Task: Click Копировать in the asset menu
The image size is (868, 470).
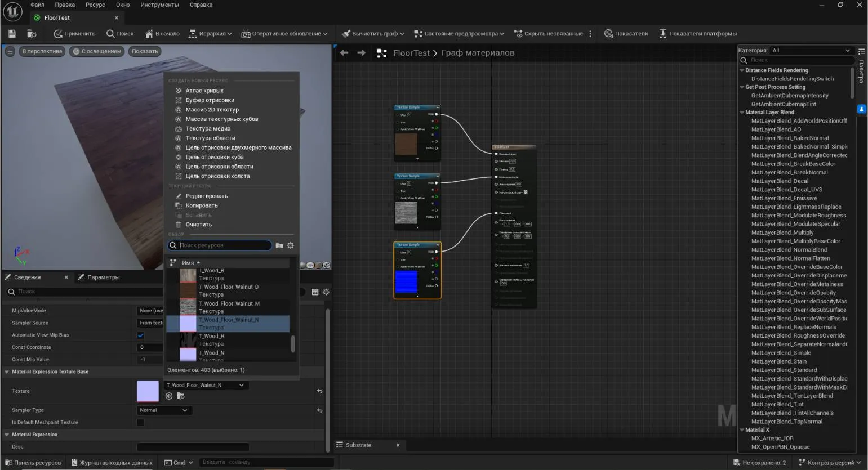Action: tap(201, 205)
